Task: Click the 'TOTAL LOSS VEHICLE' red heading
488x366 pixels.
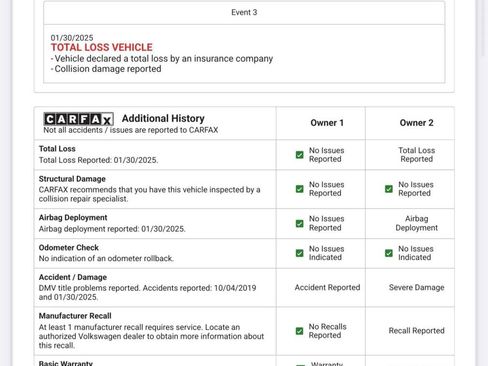Action: pos(102,47)
